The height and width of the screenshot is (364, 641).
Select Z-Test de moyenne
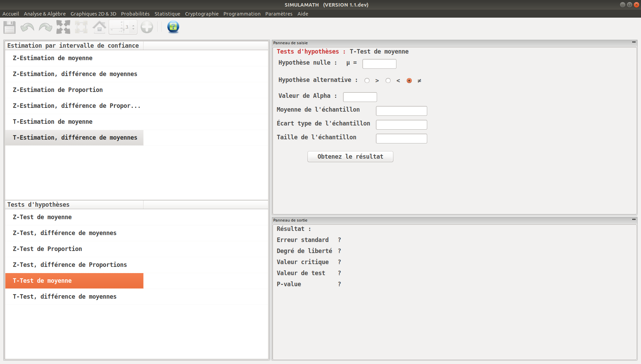click(x=74, y=217)
